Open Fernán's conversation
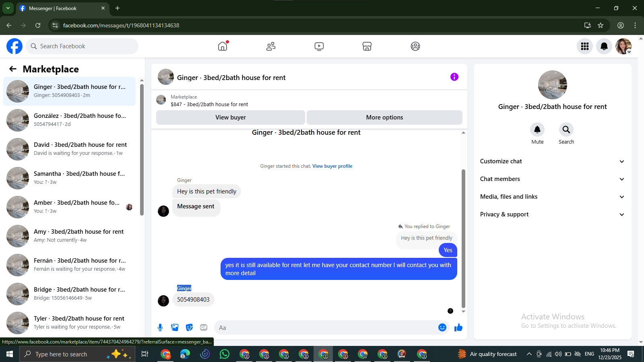 click(69, 265)
